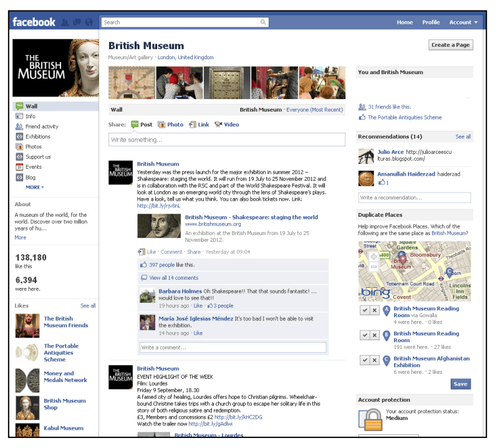This screenshot has height=448, width=500.
Task: Select the Link share icon
Action: point(192,125)
